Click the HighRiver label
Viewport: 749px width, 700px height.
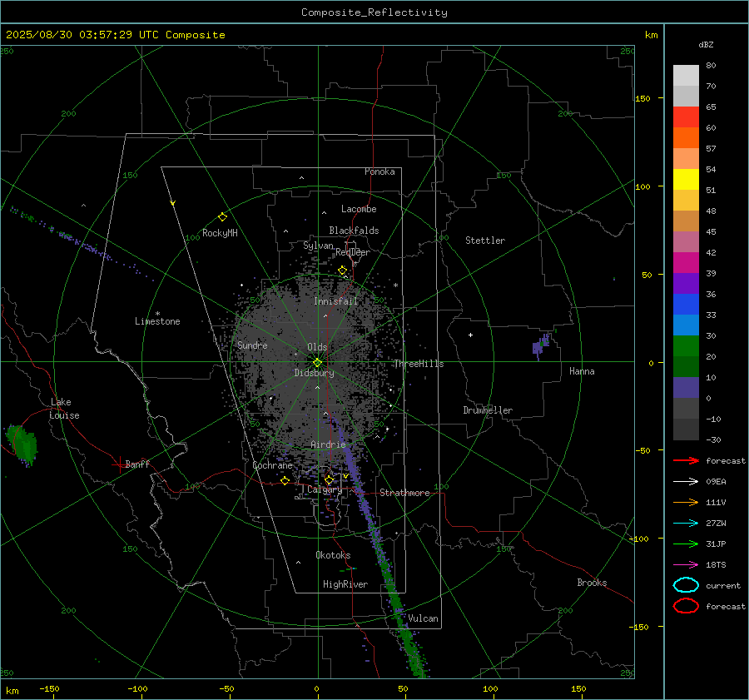pos(345,584)
